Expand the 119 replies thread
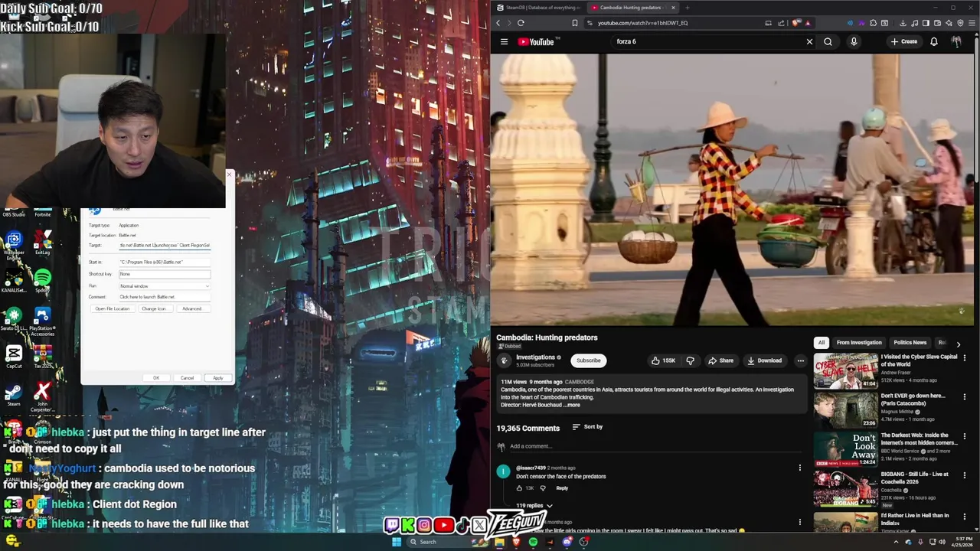This screenshot has width=980, height=551. (x=534, y=506)
